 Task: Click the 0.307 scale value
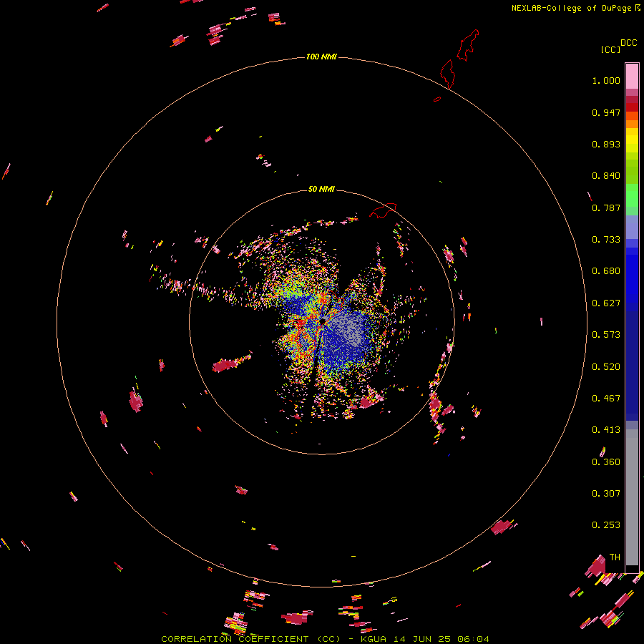tap(606, 494)
